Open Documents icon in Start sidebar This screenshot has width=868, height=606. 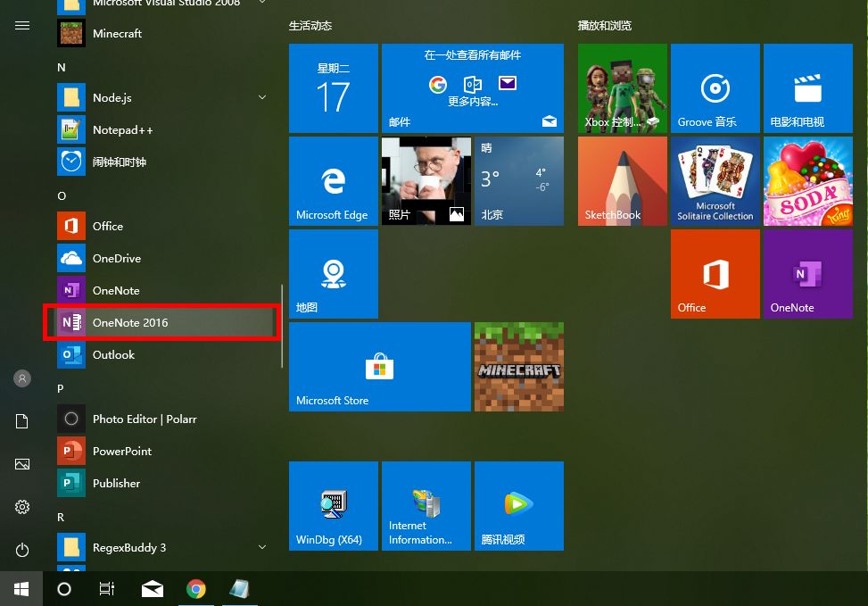point(22,421)
